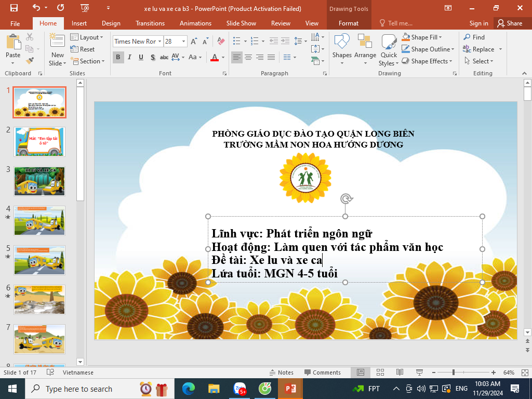Switch to Slide Sorter view
The height and width of the screenshot is (399, 532).
click(x=380, y=373)
